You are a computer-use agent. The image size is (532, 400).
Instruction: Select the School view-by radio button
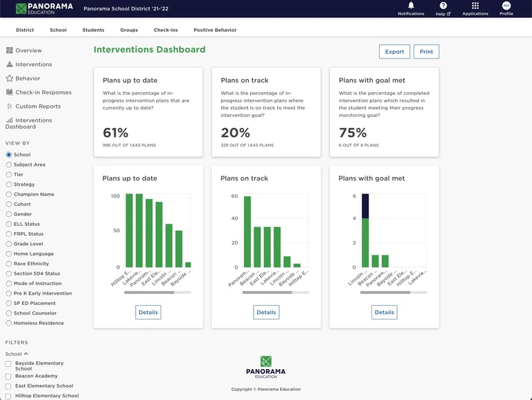tap(9, 155)
